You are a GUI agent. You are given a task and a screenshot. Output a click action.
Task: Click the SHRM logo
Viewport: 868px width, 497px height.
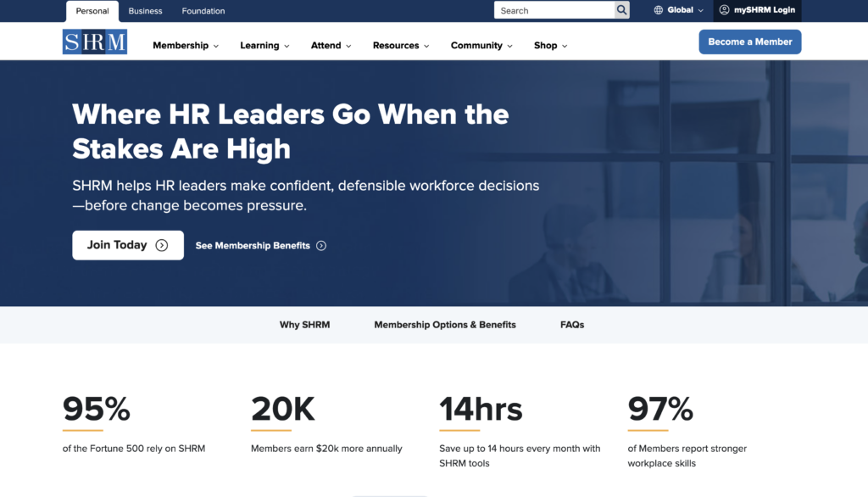pos(95,42)
